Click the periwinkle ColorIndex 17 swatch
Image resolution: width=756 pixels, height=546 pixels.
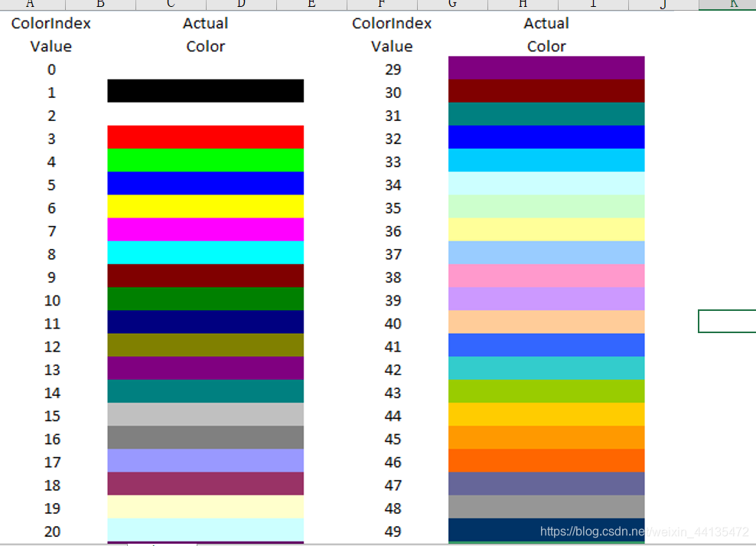(x=205, y=461)
